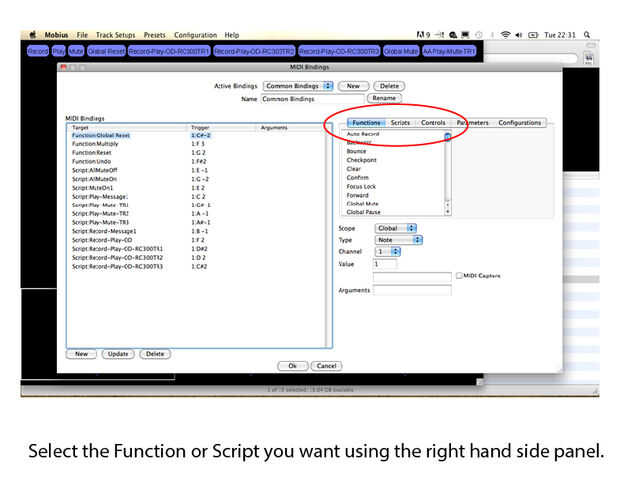This screenshot has height=504, width=620.
Task: Click the display mirroring icon in menu bar
Action: coord(465,35)
